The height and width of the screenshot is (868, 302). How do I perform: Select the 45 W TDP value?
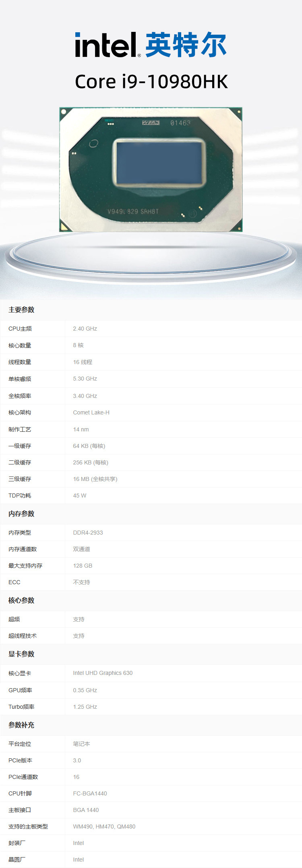pyautogui.click(x=80, y=495)
